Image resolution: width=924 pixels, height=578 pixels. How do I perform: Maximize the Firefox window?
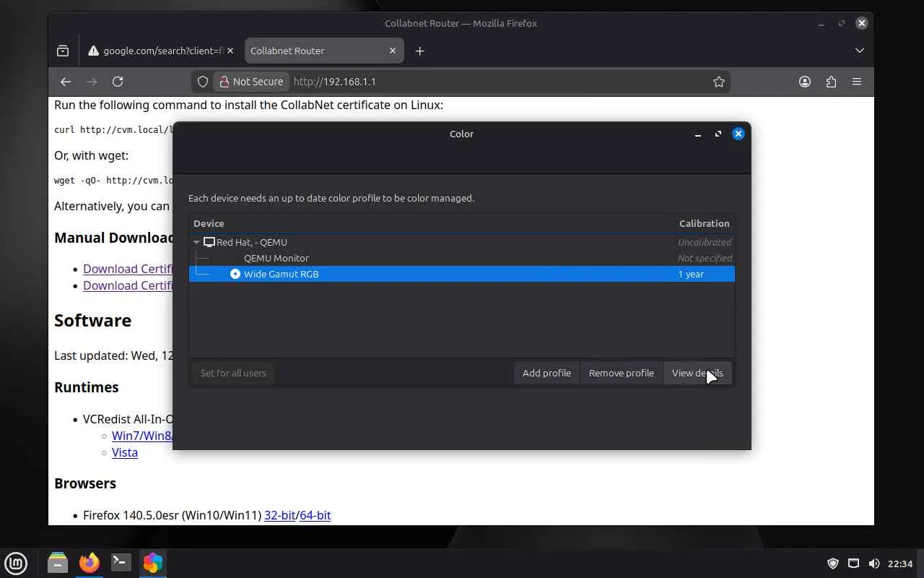click(841, 23)
